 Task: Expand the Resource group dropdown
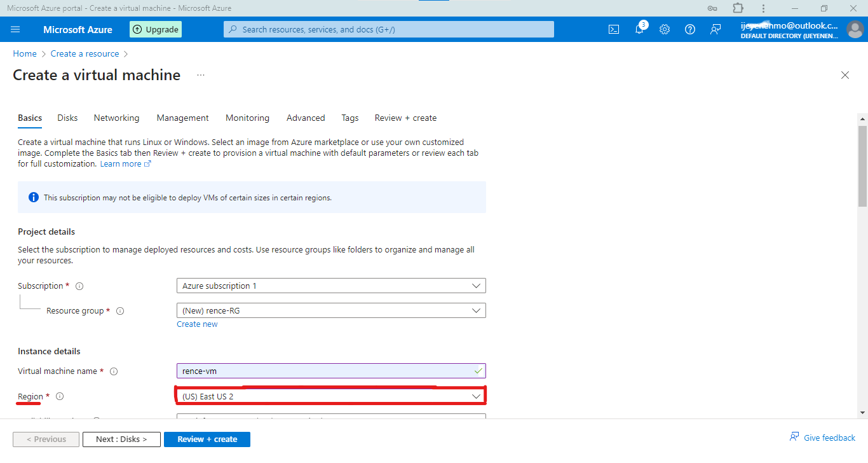tap(331, 311)
